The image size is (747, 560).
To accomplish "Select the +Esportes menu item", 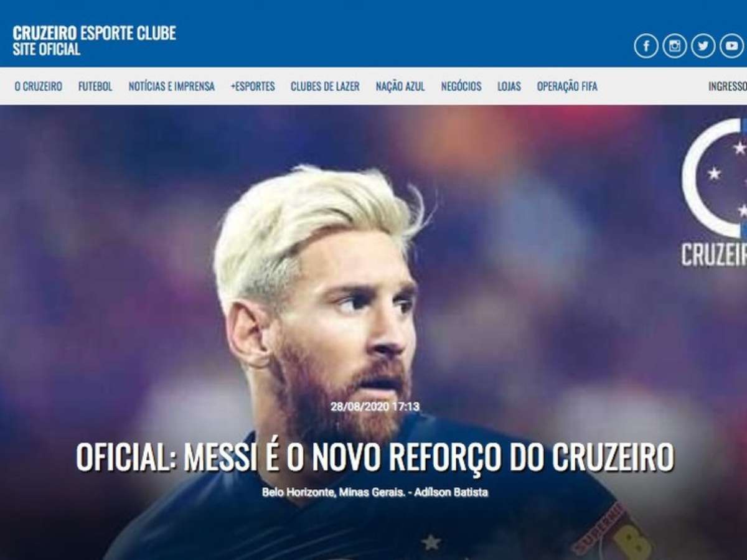I will [x=253, y=86].
